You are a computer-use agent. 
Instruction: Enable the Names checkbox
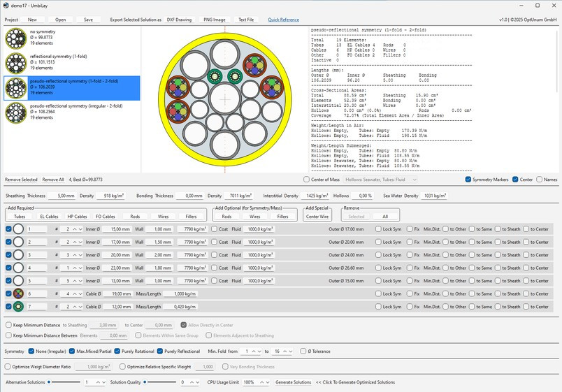coord(540,180)
